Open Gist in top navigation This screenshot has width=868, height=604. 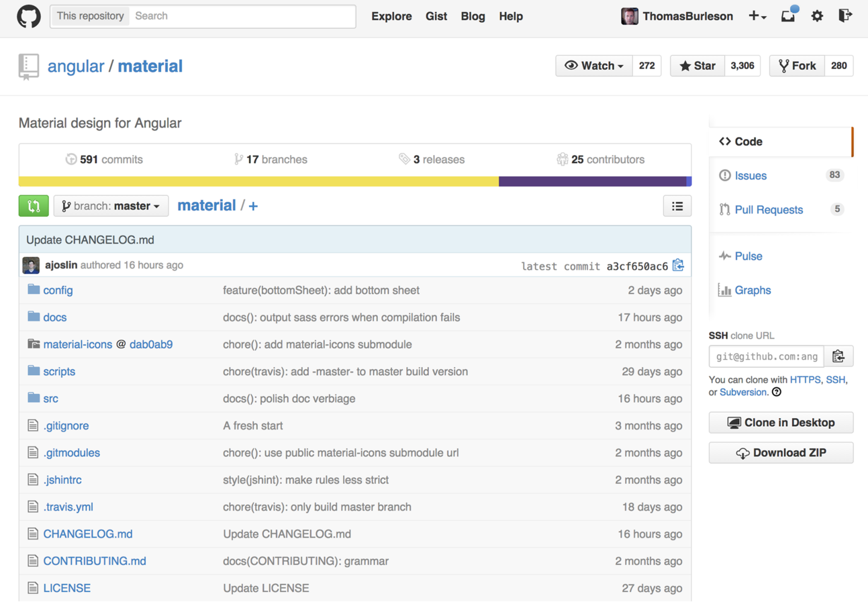436,16
